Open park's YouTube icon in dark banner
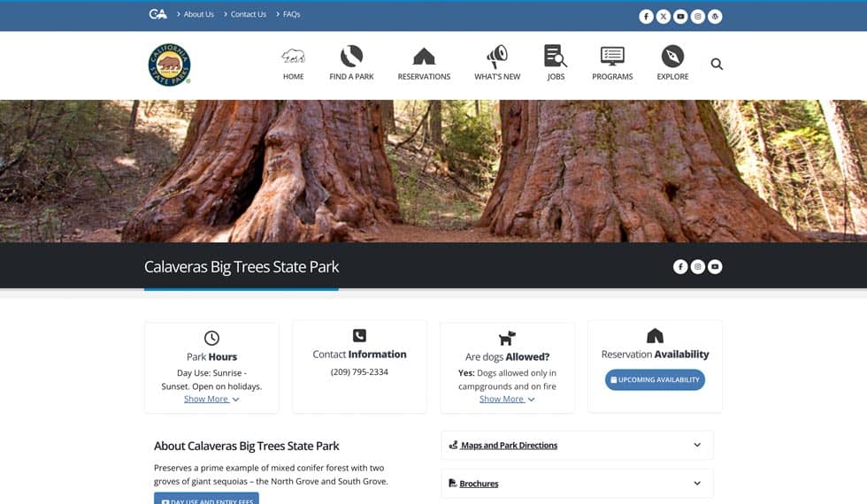 (715, 267)
